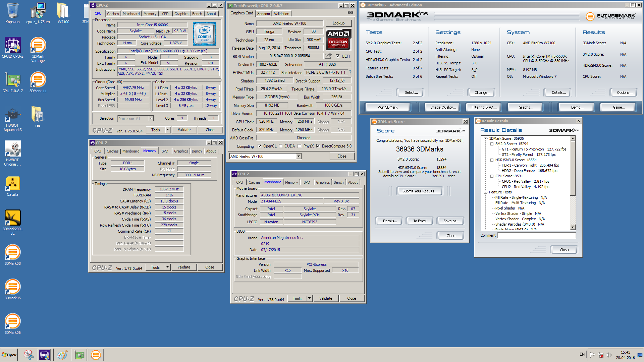The width and height of the screenshot is (644, 362).
Task: Select the 3DMark2001 SE desktop shortcut
Action: point(12,222)
